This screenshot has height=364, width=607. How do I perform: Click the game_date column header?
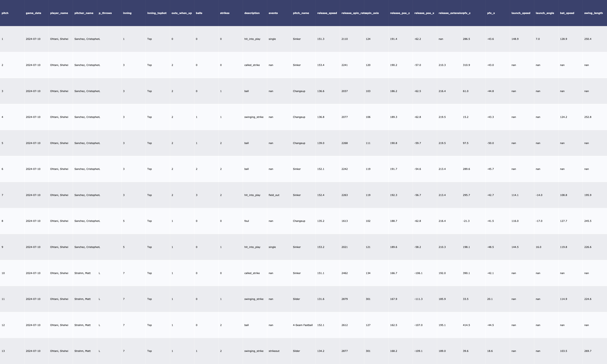(33, 13)
